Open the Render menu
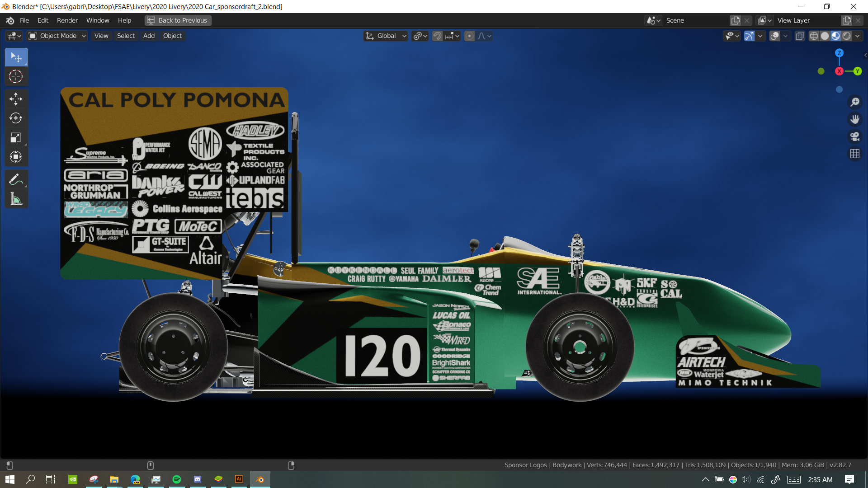Screen dimensions: 868x488 point(67,20)
